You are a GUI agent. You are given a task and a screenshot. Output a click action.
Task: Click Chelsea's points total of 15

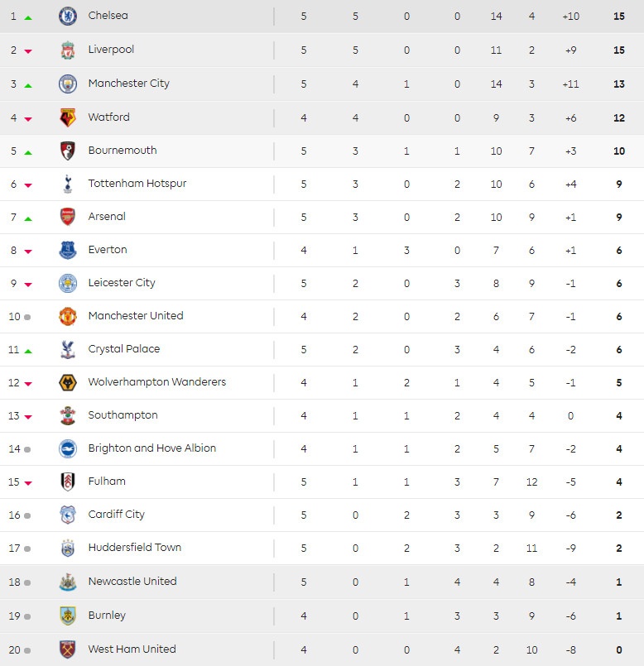click(x=618, y=16)
